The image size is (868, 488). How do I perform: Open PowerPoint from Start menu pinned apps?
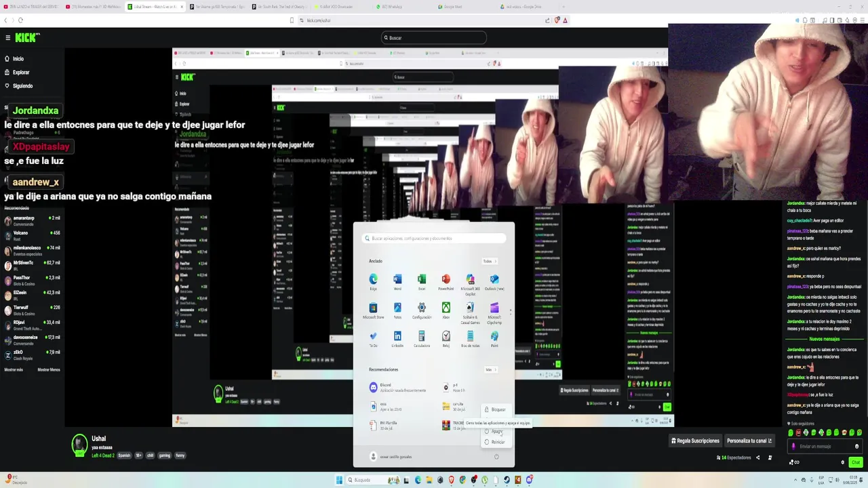(x=446, y=282)
